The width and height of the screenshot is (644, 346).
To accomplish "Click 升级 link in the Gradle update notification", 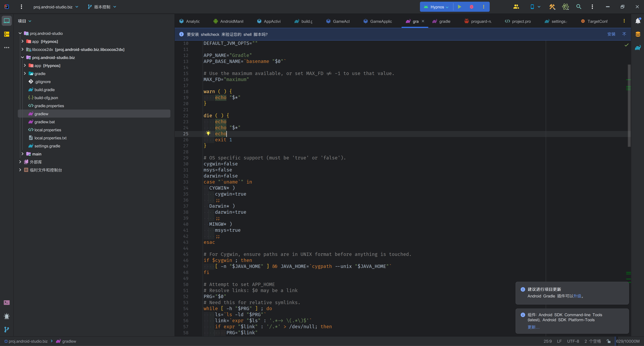I will (578, 296).
